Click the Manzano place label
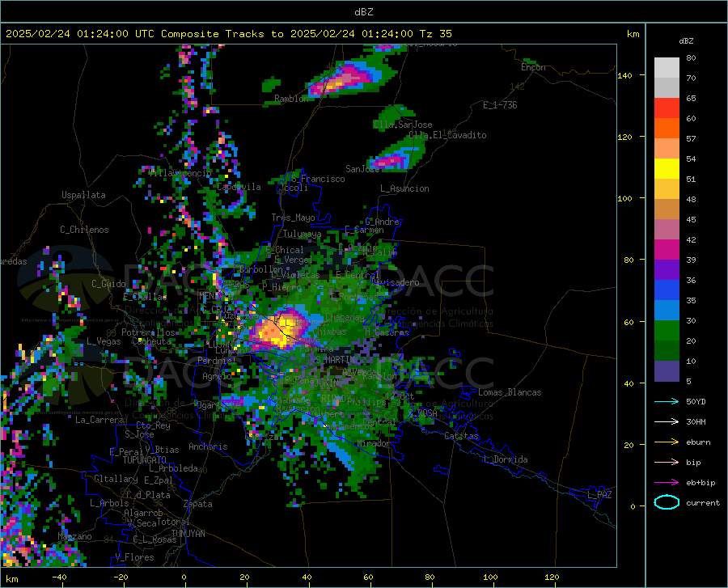This screenshot has width=728, height=588. point(74,536)
